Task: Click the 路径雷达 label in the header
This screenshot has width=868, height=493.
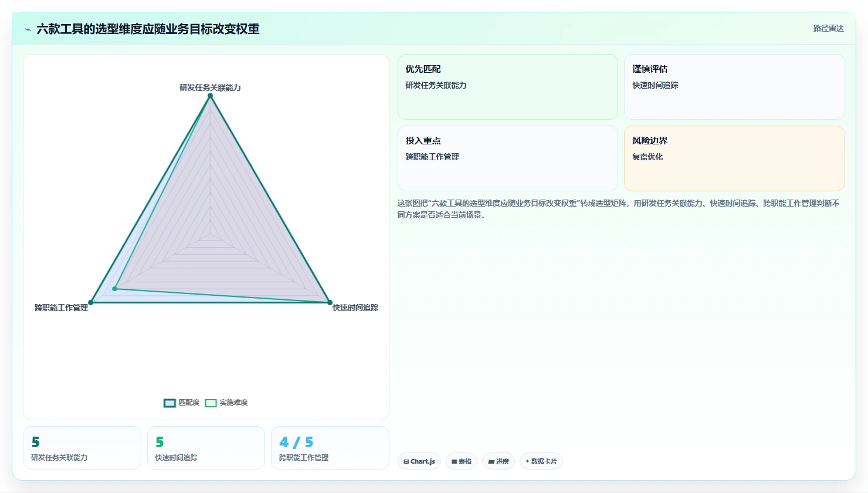Action: coord(828,28)
